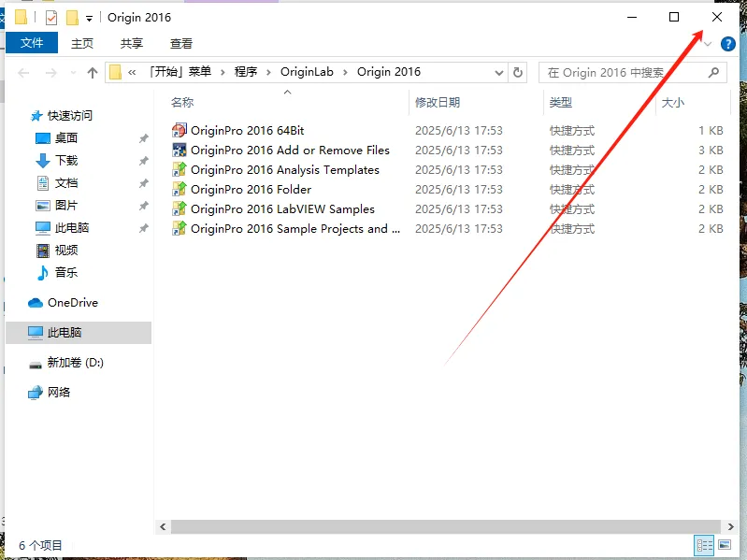Expand chevron after 「开始」菜单 breadcrumb
This screenshot has width=747, height=560.
pyautogui.click(x=223, y=72)
